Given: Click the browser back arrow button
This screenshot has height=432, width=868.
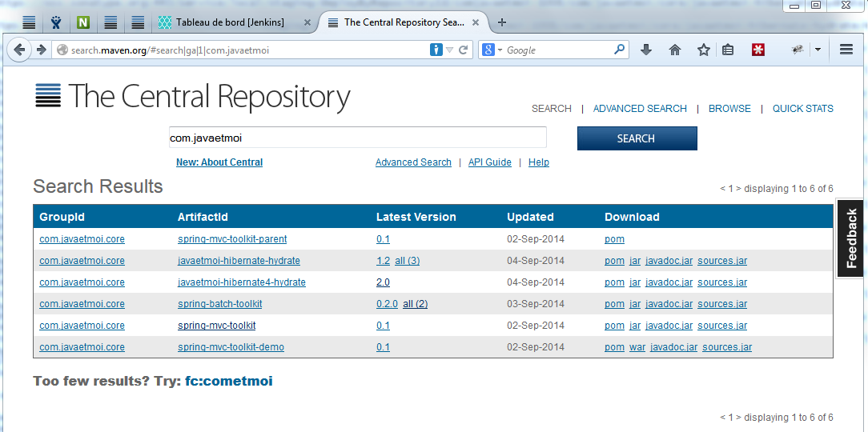Looking at the screenshot, I should [19, 50].
